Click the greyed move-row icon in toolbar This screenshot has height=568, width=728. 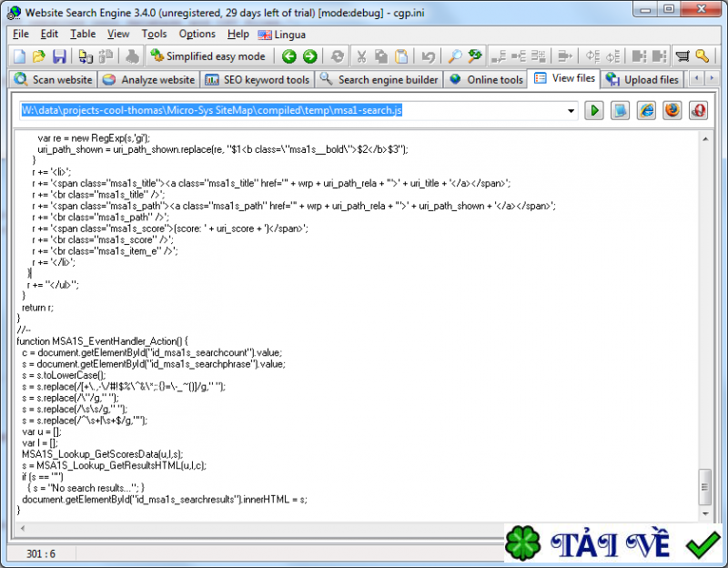(565, 56)
